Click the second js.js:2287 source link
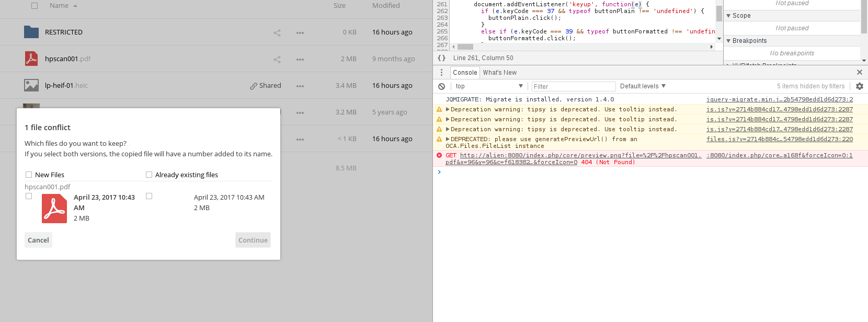Image resolution: width=868 pixels, height=322 pixels. tap(779, 119)
